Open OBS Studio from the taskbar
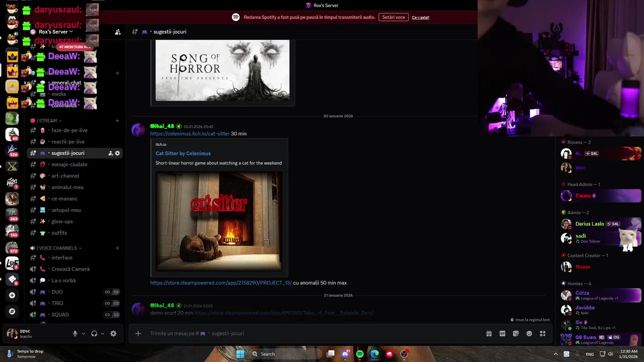644x362 pixels. pyautogui.click(x=404, y=354)
